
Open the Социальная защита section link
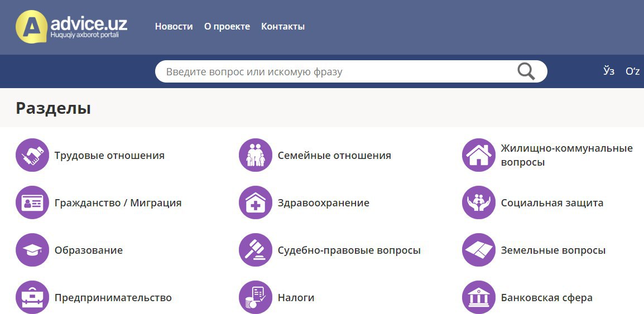[x=551, y=203]
